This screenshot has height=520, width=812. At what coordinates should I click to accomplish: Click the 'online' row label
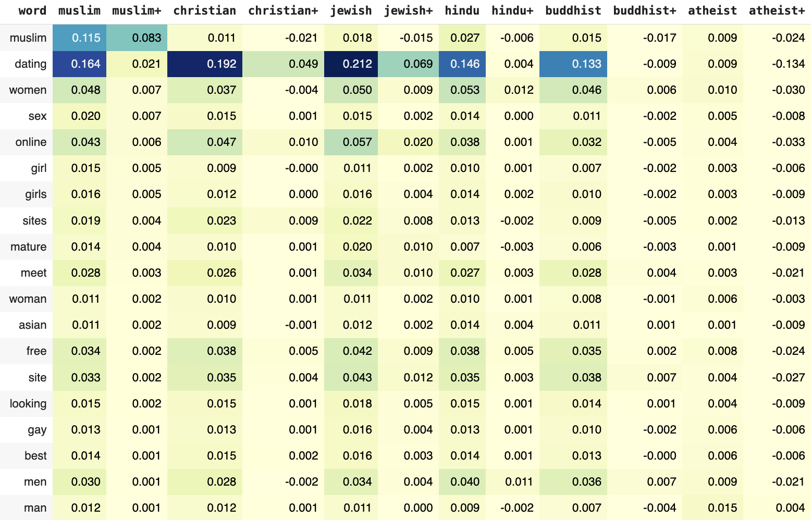coord(31,142)
